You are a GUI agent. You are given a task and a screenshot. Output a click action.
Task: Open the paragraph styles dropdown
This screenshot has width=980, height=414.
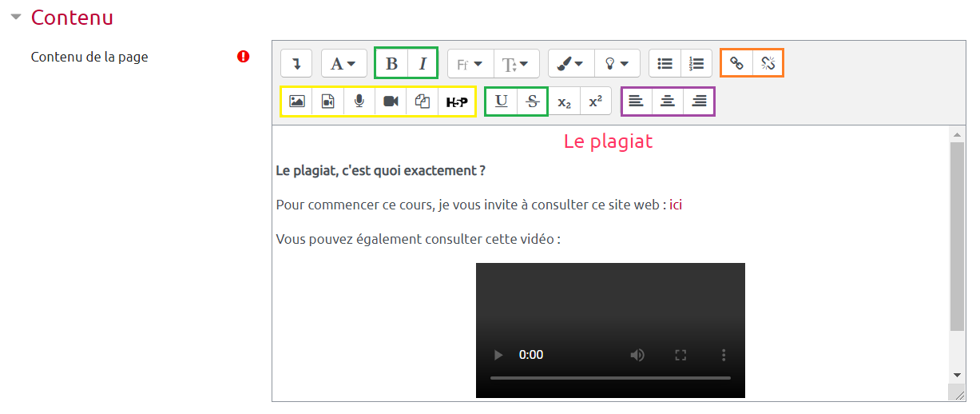pos(343,64)
